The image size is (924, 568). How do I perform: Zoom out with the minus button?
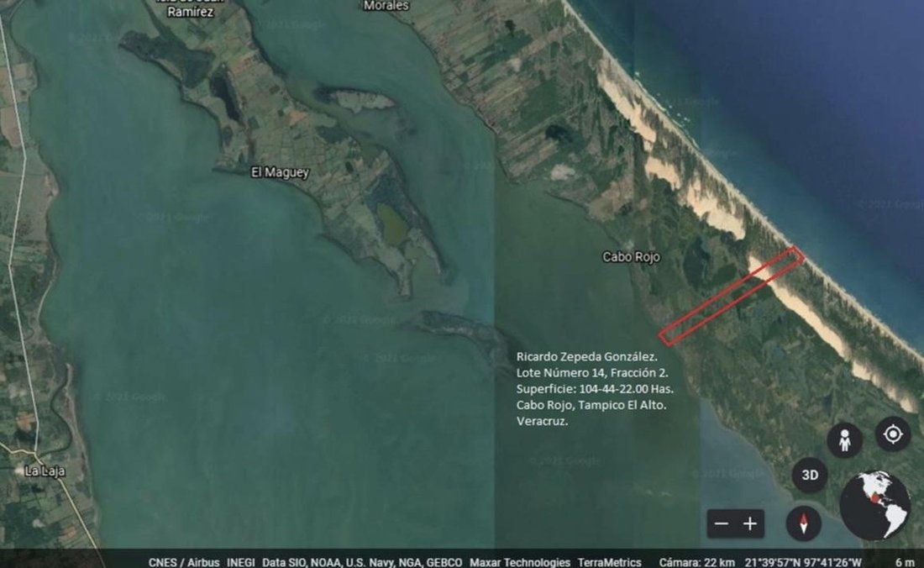coord(722,523)
